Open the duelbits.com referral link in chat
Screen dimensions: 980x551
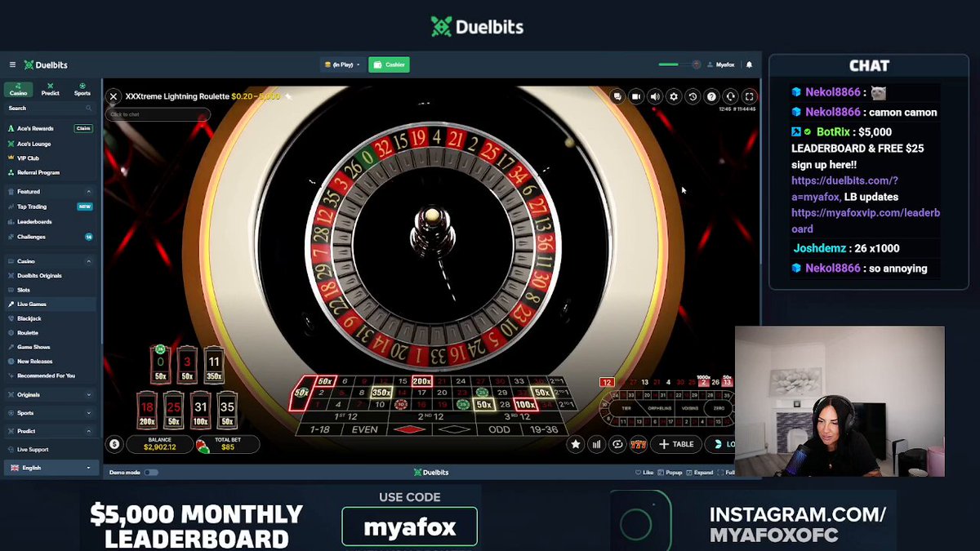tap(844, 189)
